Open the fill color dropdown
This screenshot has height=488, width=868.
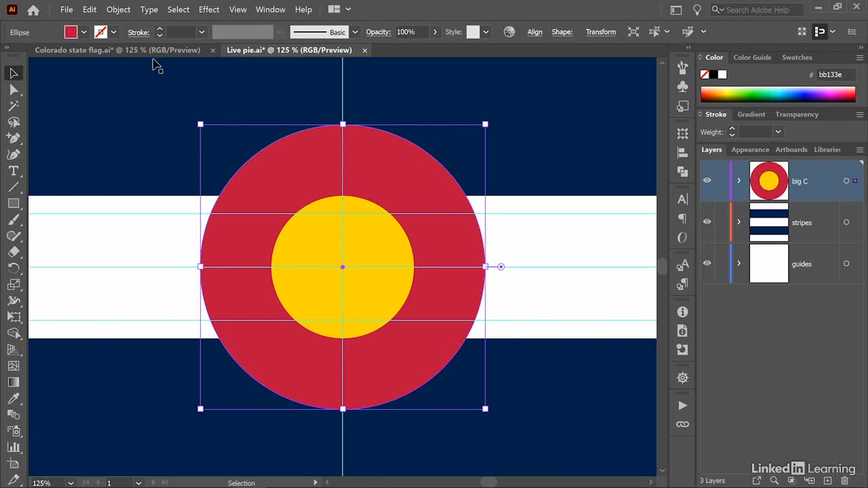pyautogui.click(x=84, y=32)
